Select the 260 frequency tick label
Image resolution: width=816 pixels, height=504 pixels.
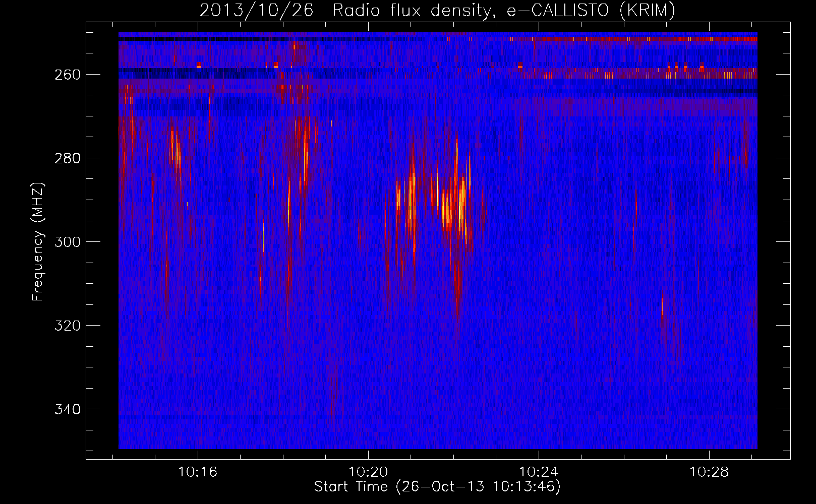68,75
